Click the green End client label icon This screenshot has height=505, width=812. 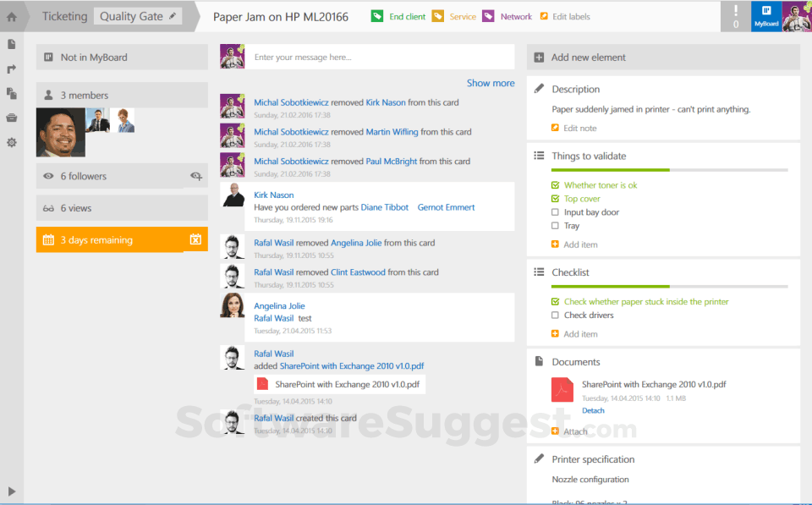(377, 16)
